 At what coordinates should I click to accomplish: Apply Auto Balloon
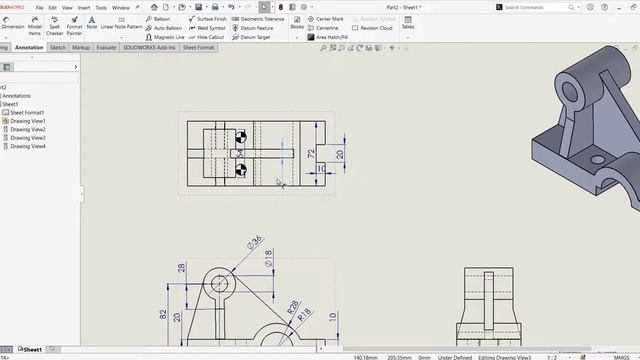[164, 28]
